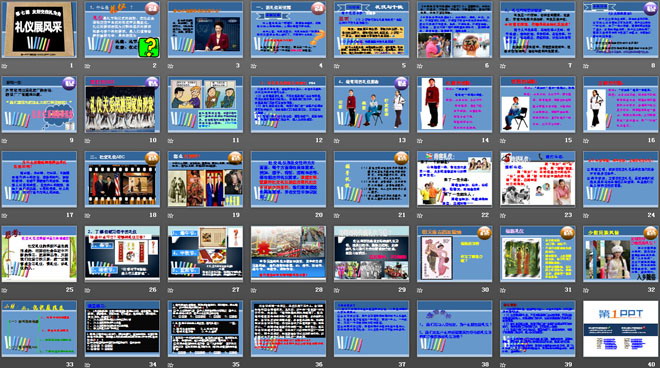
Task: Click the animation star icon under slide 6
Action: (x=420, y=66)
